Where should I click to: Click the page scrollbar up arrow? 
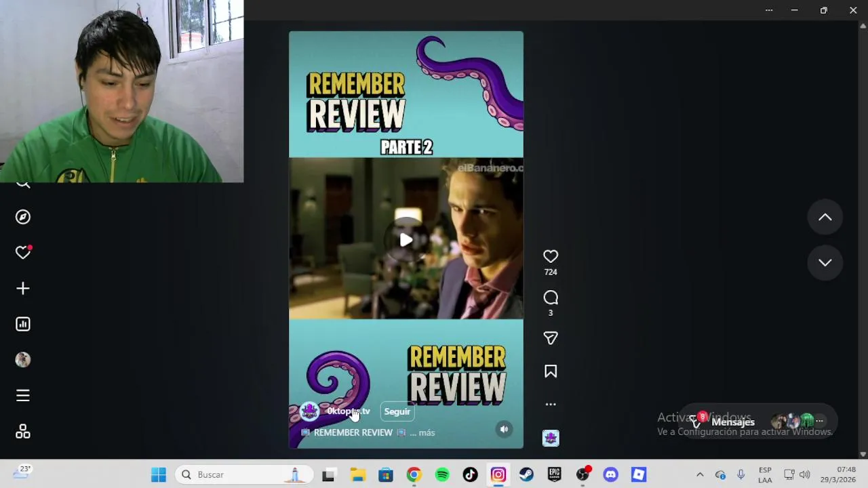(x=863, y=26)
